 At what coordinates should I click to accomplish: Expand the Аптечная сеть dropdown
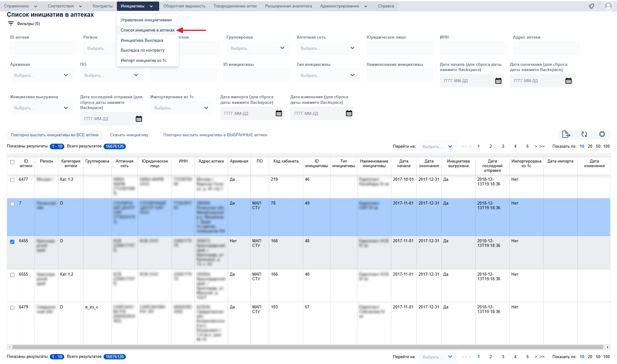[328, 48]
